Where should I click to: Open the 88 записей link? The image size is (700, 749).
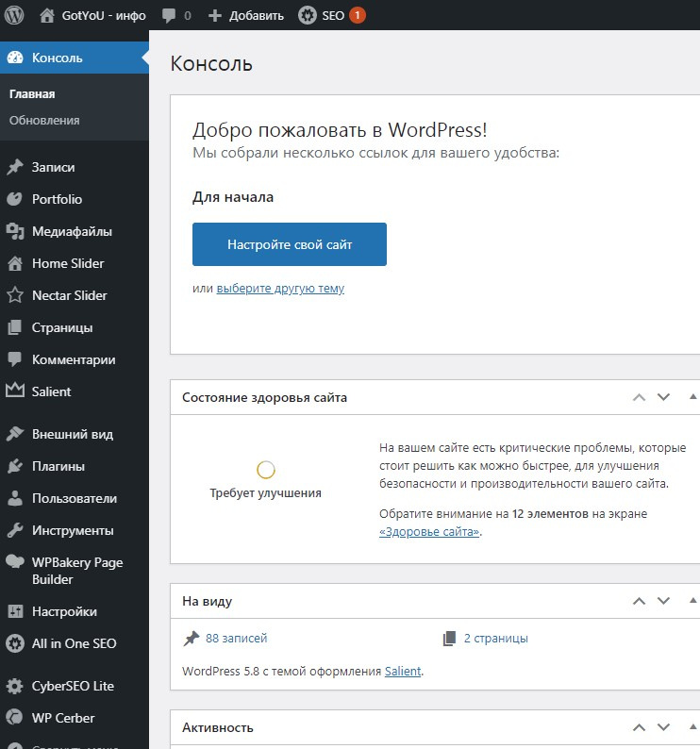[236, 639]
